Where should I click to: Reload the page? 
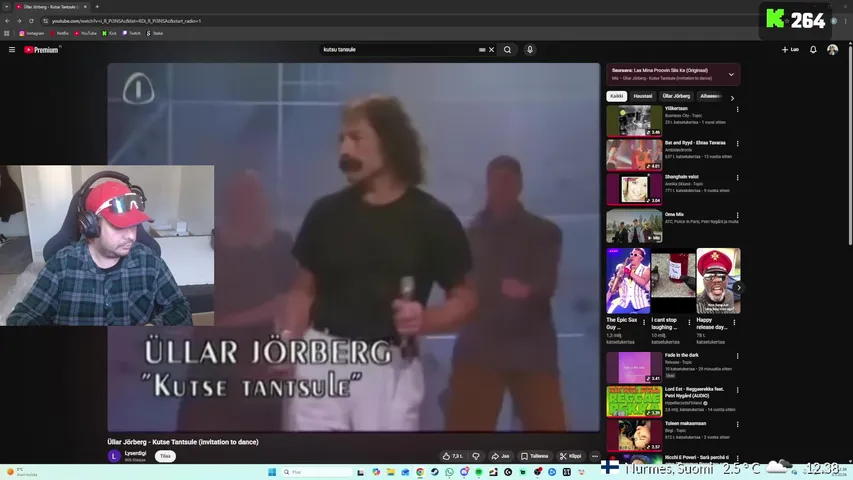[31, 21]
